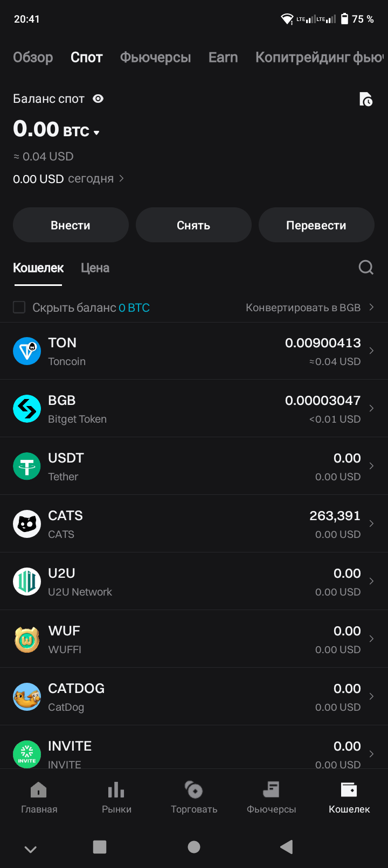Tap the Android back triangle
This screenshot has height=868, width=388.
point(287,847)
